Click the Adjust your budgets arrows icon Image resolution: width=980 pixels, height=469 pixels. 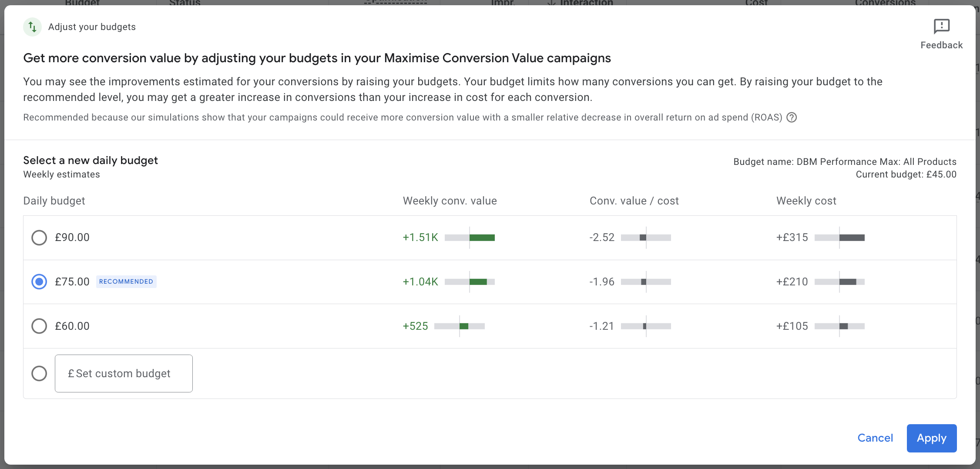pyautogui.click(x=33, y=27)
